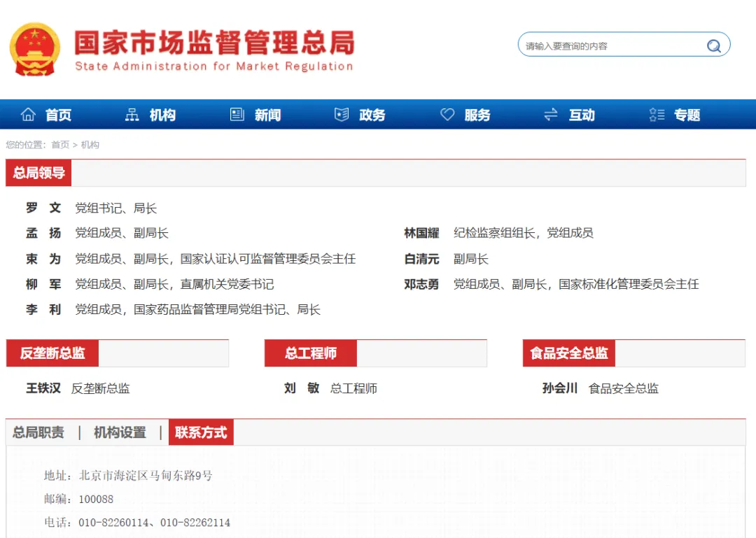This screenshot has width=756, height=538.
Task: Click 孙会川 under 食品安全总监
Action: coord(560,388)
